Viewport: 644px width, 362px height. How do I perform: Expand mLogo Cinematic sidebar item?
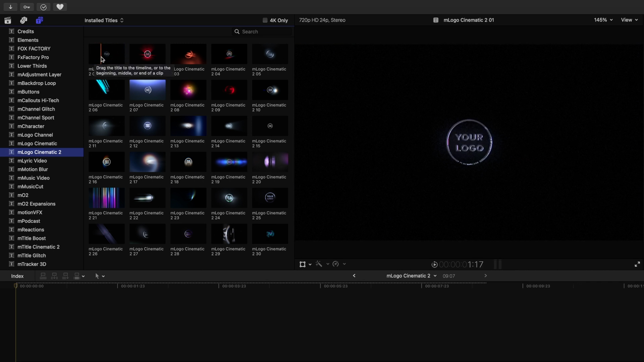click(37, 143)
